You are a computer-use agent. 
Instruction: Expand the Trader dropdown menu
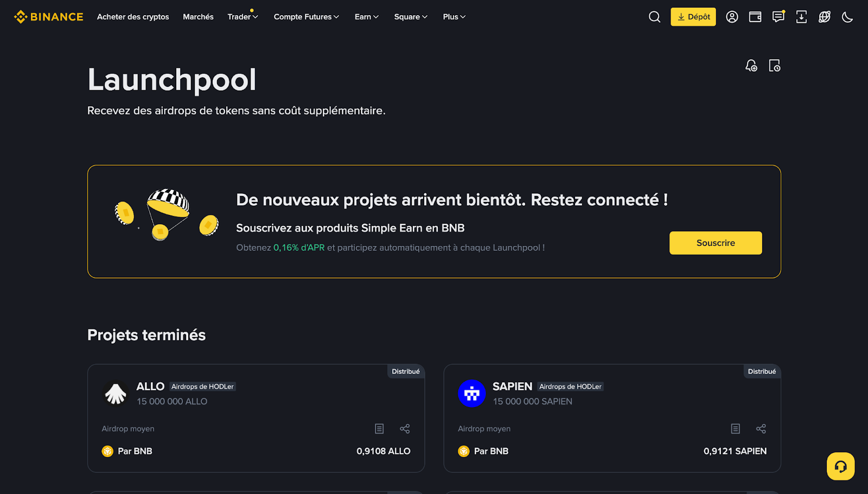242,17
